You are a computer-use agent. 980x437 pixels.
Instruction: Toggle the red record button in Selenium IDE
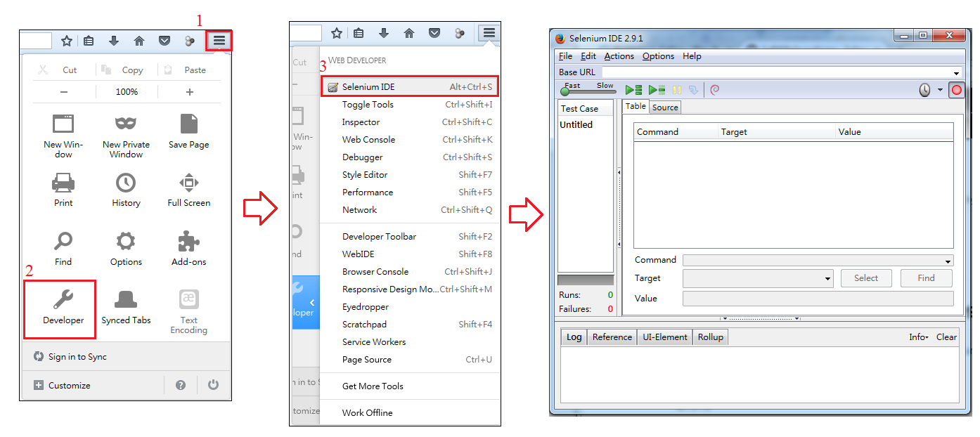(x=956, y=90)
